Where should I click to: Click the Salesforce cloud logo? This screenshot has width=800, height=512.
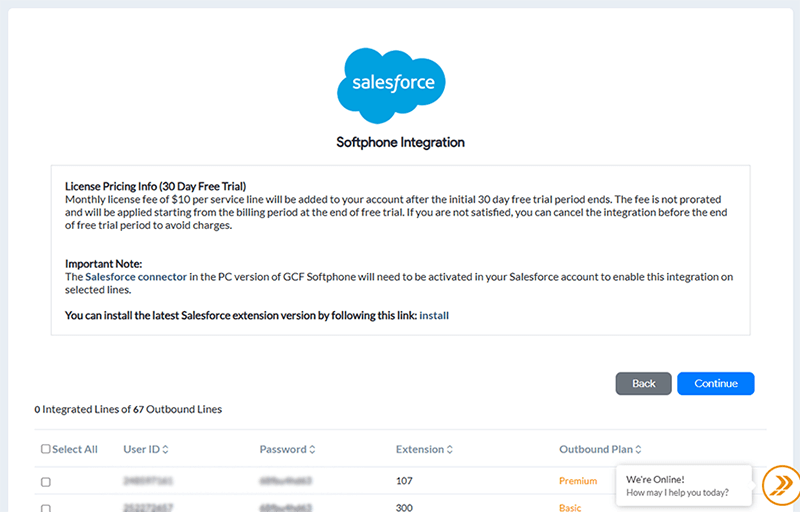(391, 86)
